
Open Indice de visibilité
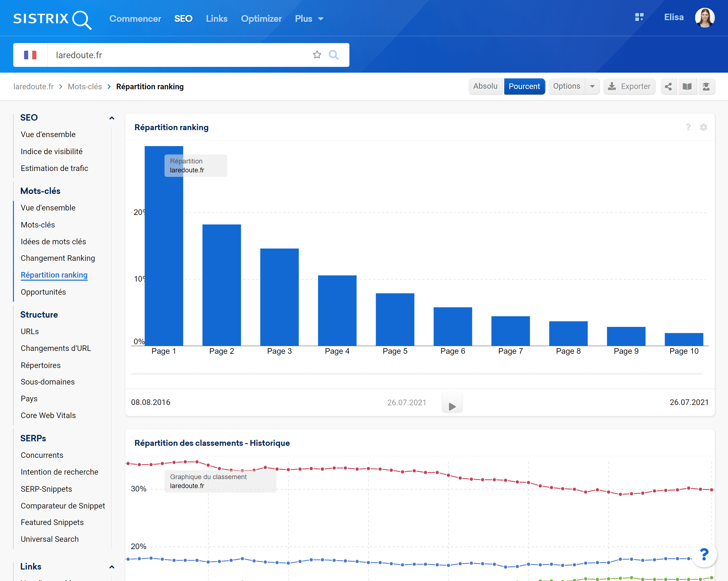coord(52,152)
